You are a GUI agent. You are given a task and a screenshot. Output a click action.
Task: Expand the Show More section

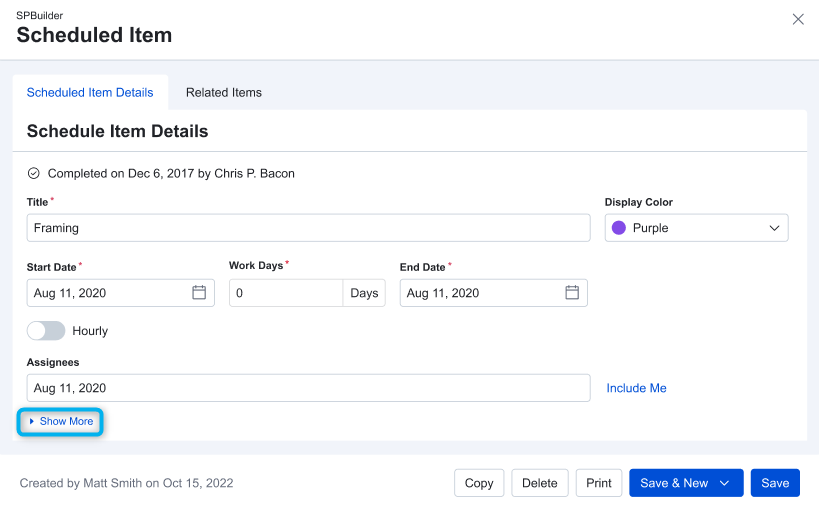pos(61,421)
